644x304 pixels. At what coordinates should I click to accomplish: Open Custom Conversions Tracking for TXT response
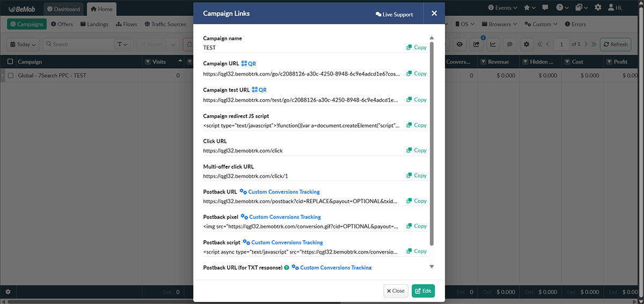coord(332,268)
